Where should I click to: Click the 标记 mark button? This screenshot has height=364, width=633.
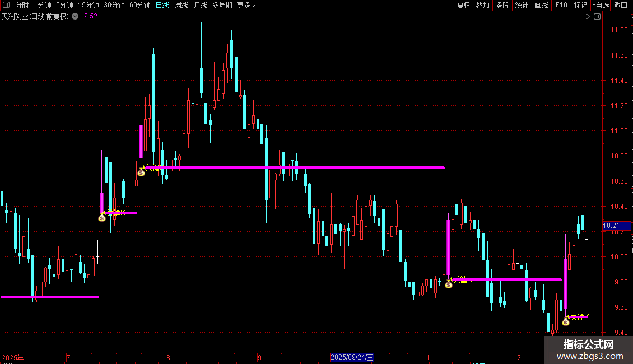[x=580, y=5]
